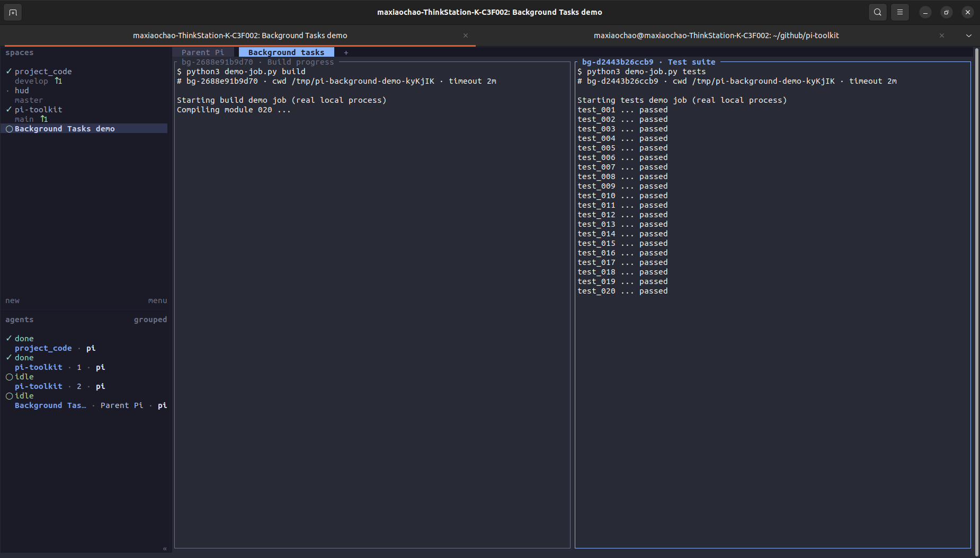Screen dimensions: 980x558
Task: Click the Starting build demo job line
Action: click(282, 100)
